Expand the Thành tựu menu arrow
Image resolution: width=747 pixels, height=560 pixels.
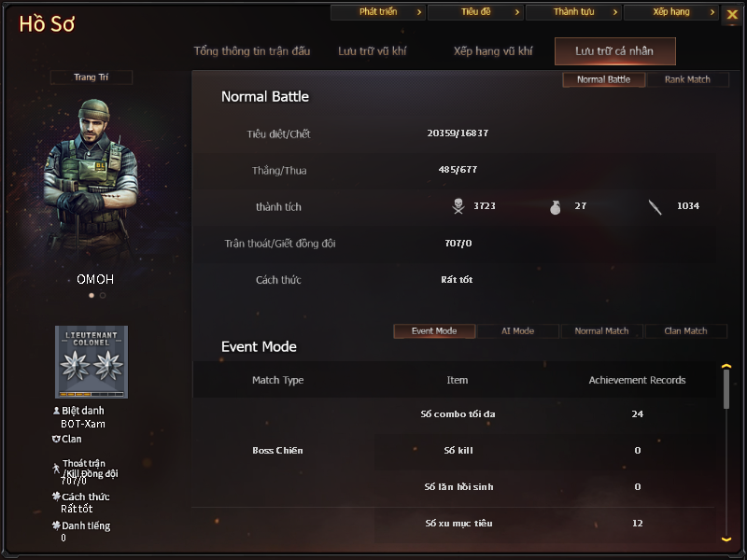point(615,12)
